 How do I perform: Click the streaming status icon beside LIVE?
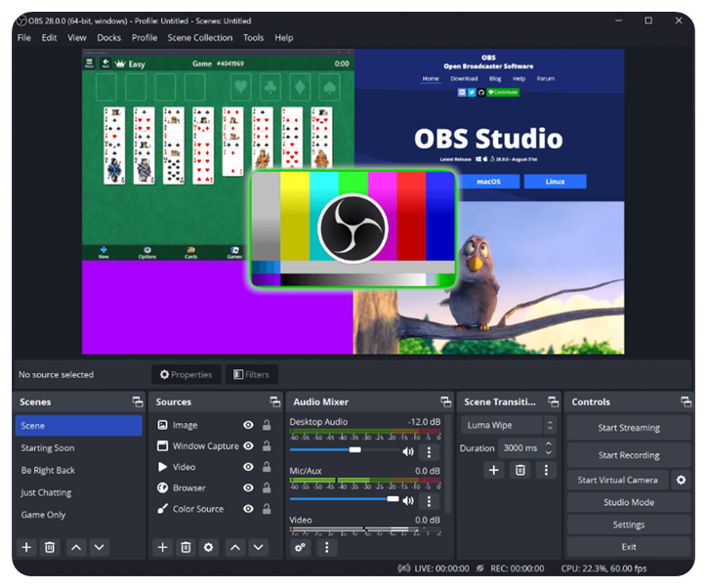click(404, 568)
